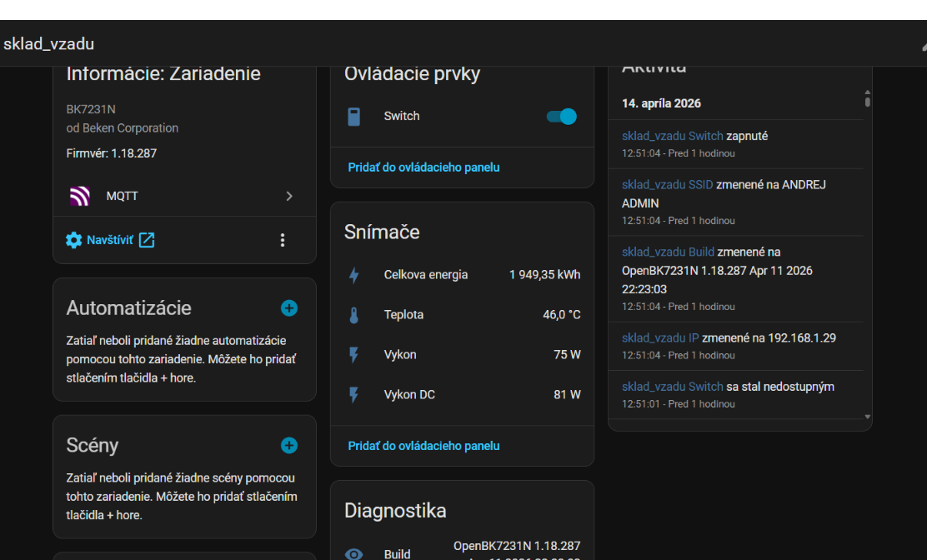Click the Build label in Diagnostika

[x=397, y=554]
